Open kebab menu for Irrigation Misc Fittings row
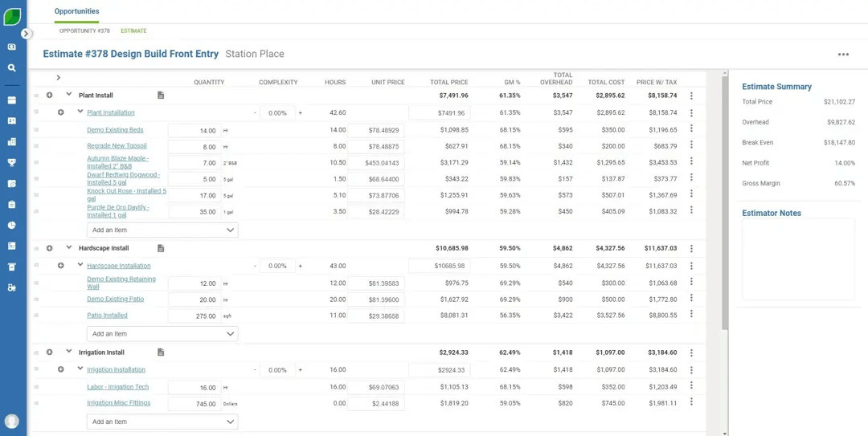 tap(691, 401)
